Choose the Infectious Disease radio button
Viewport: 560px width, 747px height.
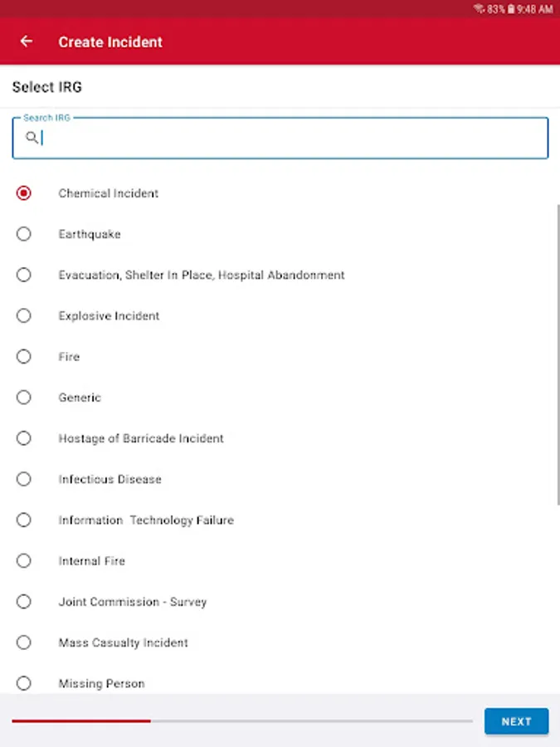[x=24, y=479]
